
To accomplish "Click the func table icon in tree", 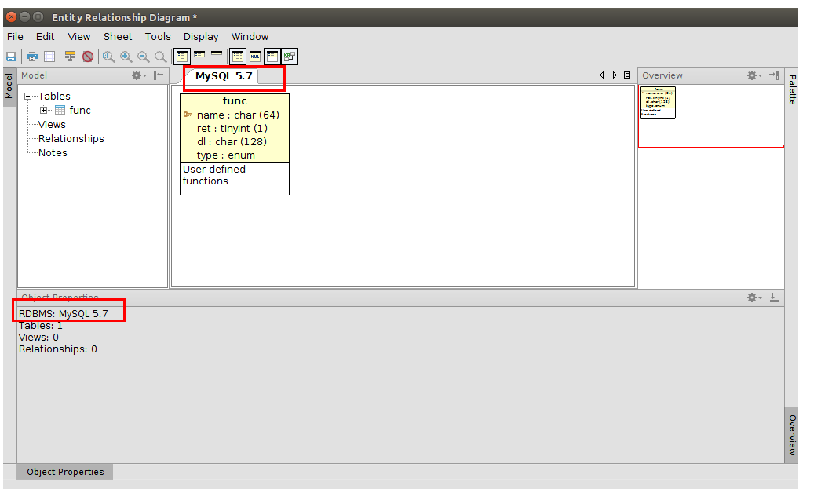I will [x=60, y=111].
